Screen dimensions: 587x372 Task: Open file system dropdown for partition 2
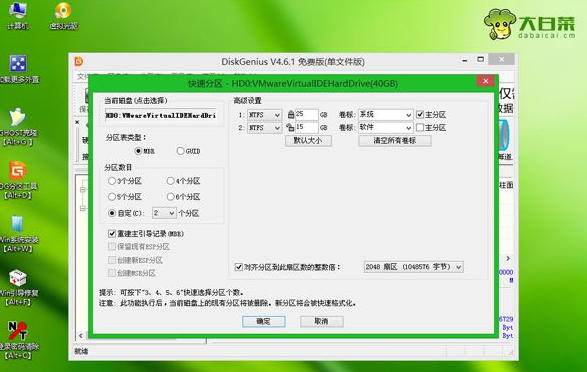pos(264,128)
